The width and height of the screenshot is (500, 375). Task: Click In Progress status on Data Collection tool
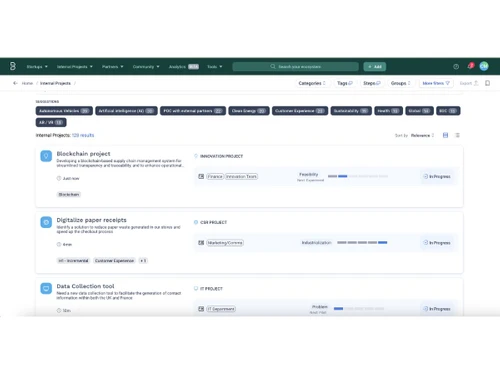[437, 309]
